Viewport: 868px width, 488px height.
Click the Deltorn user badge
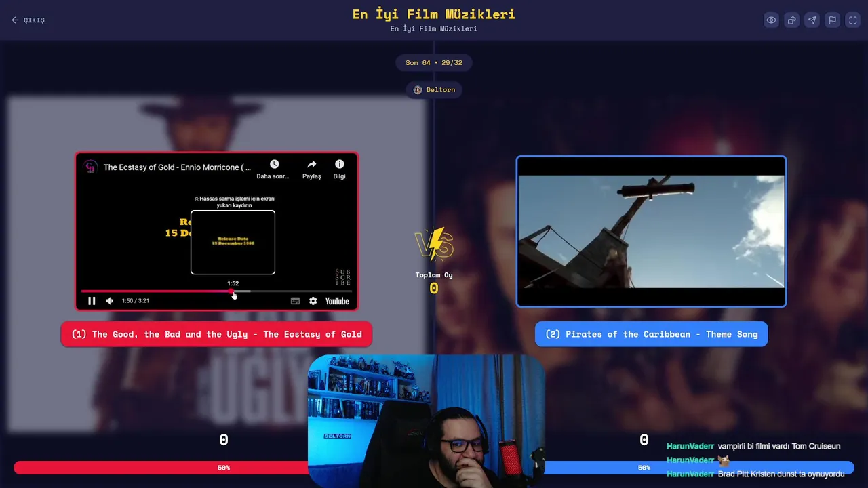[434, 89]
